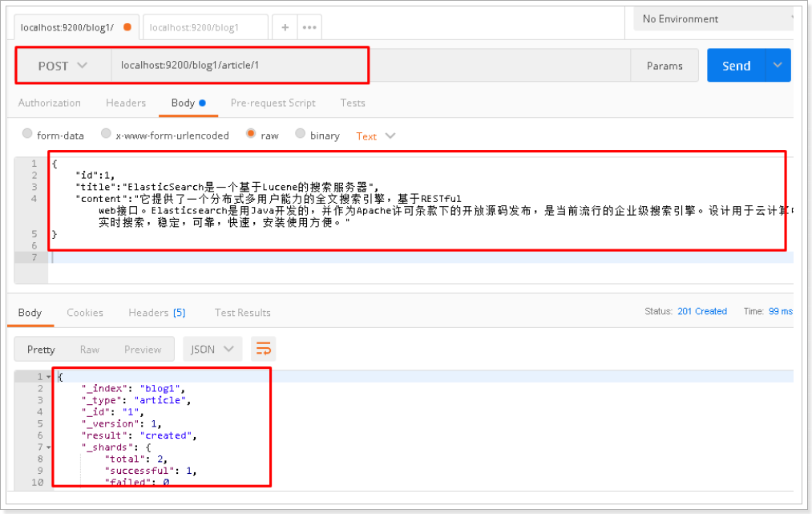Click the "total": 2 response line
The image size is (812, 514).
(136, 459)
